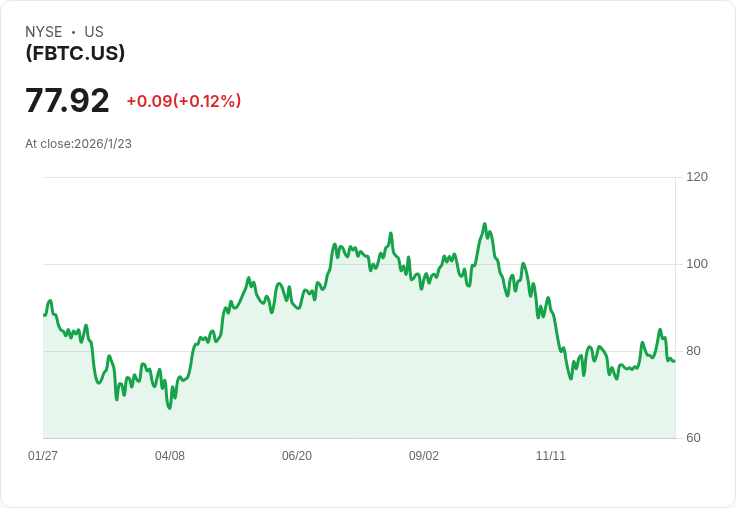Click the US market label

click(94, 32)
